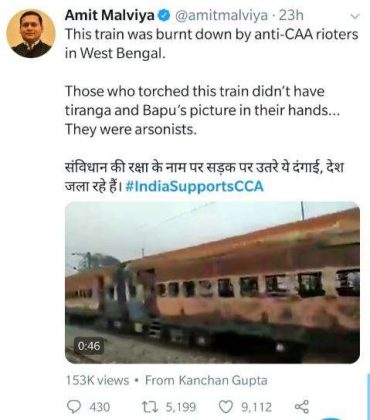Click the 5,199 retweets count
The image size is (370, 420).
[181, 407]
